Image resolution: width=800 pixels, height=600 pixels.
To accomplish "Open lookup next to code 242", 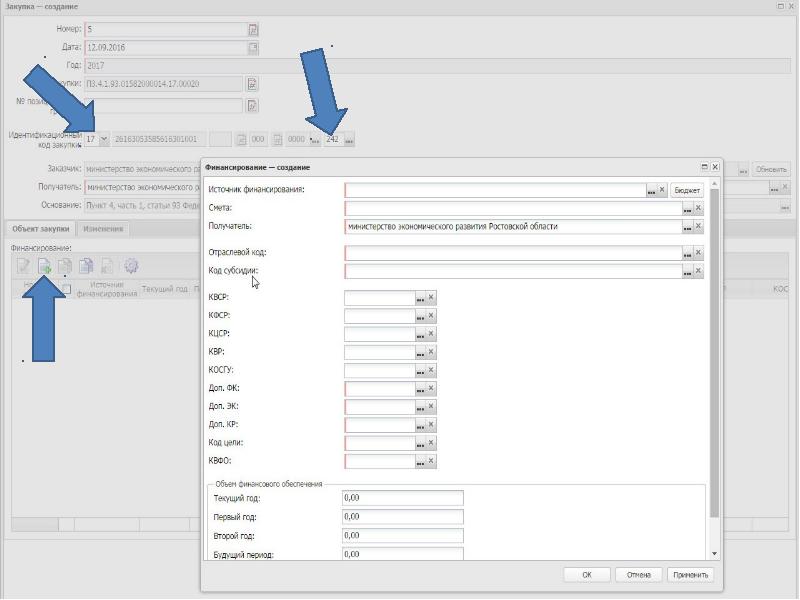I will (x=349, y=140).
